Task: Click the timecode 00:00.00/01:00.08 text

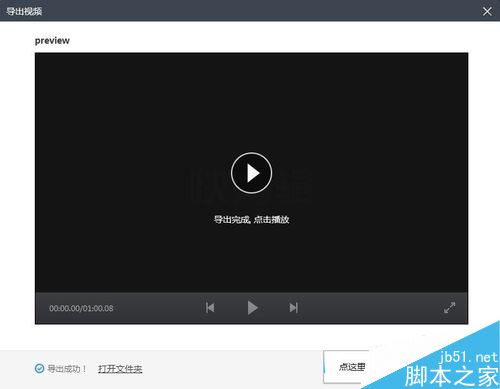Action: [81, 308]
